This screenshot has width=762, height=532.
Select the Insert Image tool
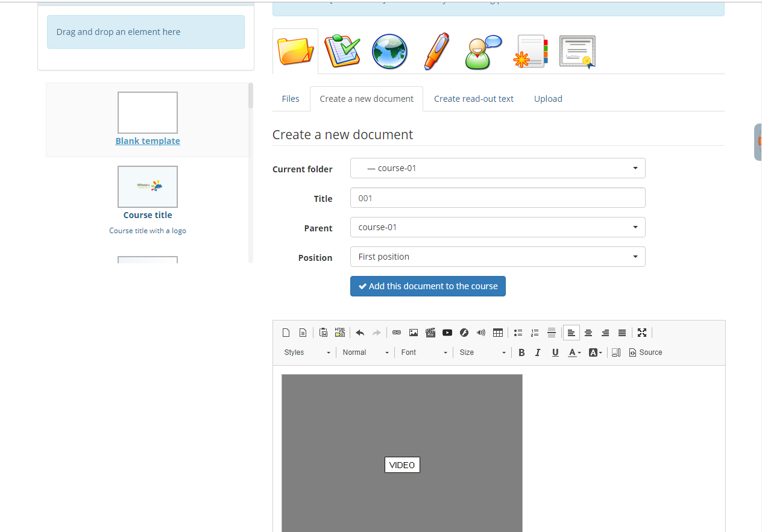tap(413, 332)
